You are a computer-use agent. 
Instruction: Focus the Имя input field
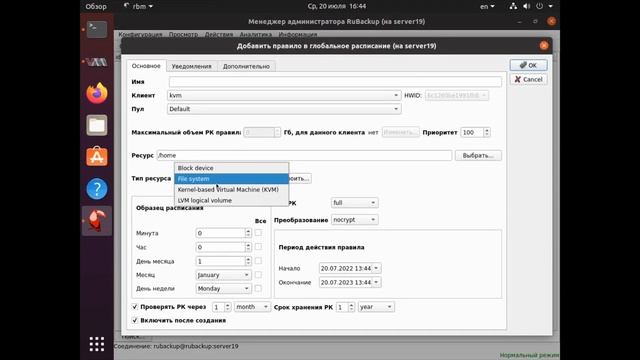[335, 82]
